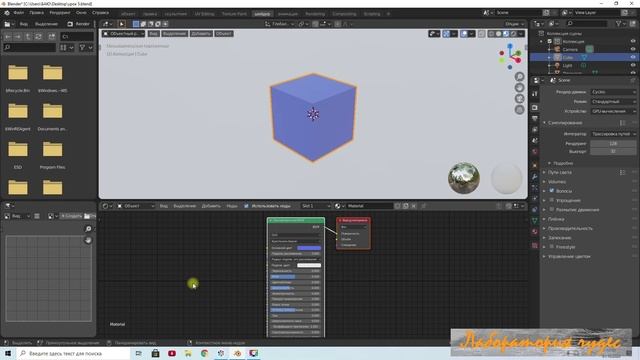This screenshot has height=360, width=640.
Task: Switch to the Texture Paint workspace tab
Action: [234, 13]
